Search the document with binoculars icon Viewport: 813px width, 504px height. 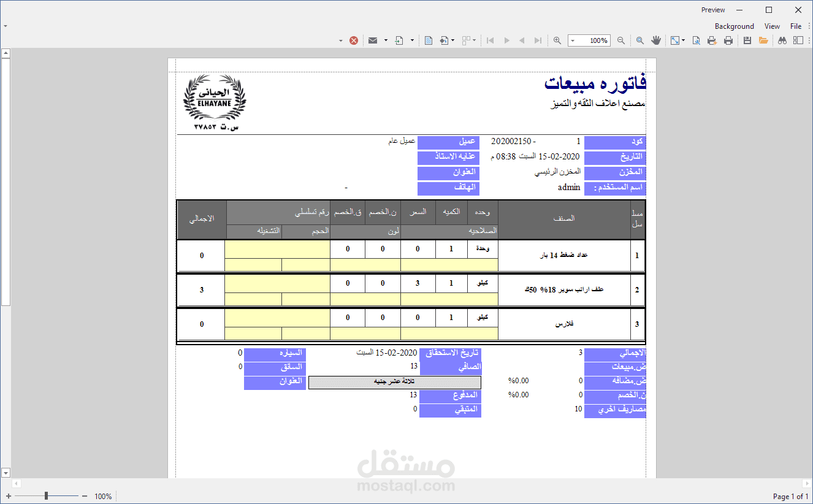(782, 40)
